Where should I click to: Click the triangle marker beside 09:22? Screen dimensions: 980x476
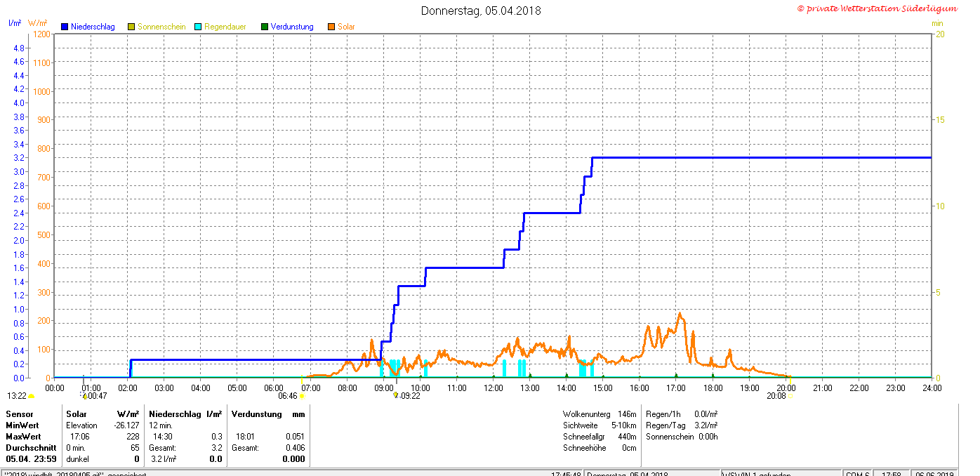coord(395,395)
